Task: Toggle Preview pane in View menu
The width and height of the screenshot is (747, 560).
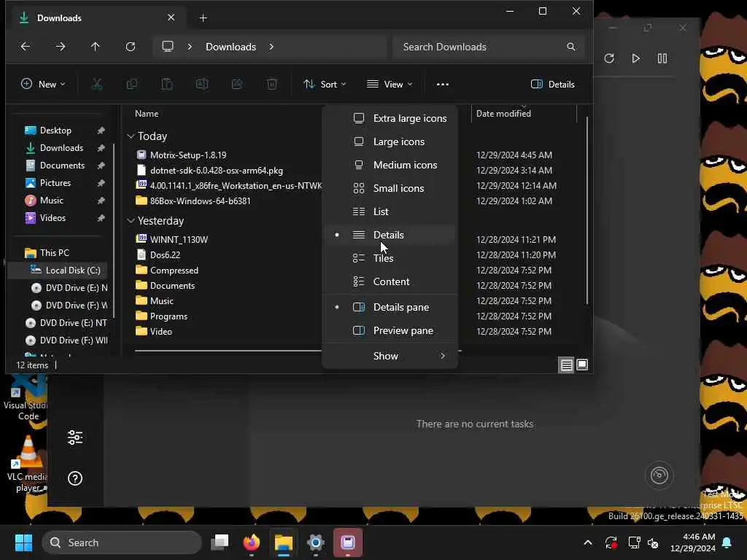Action: coord(390,330)
